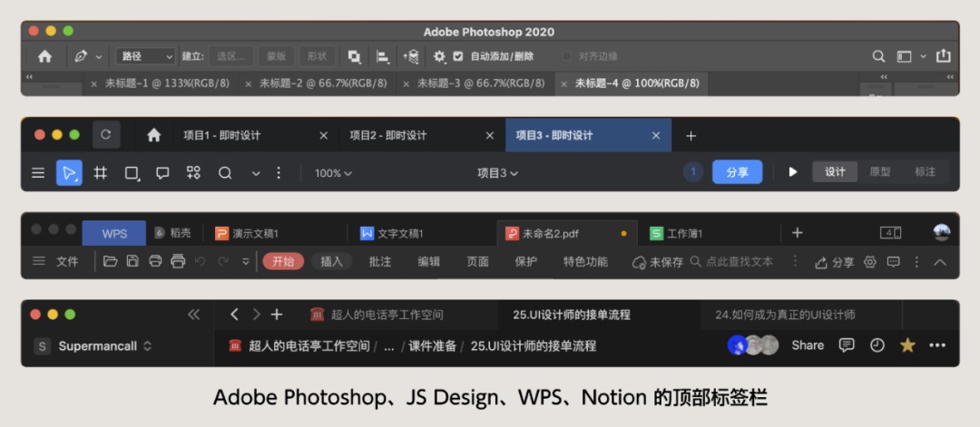Image resolution: width=980 pixels, height=427 pixels.
Task: Select the Frame tool in JS Design
Action: coord(100,173)
